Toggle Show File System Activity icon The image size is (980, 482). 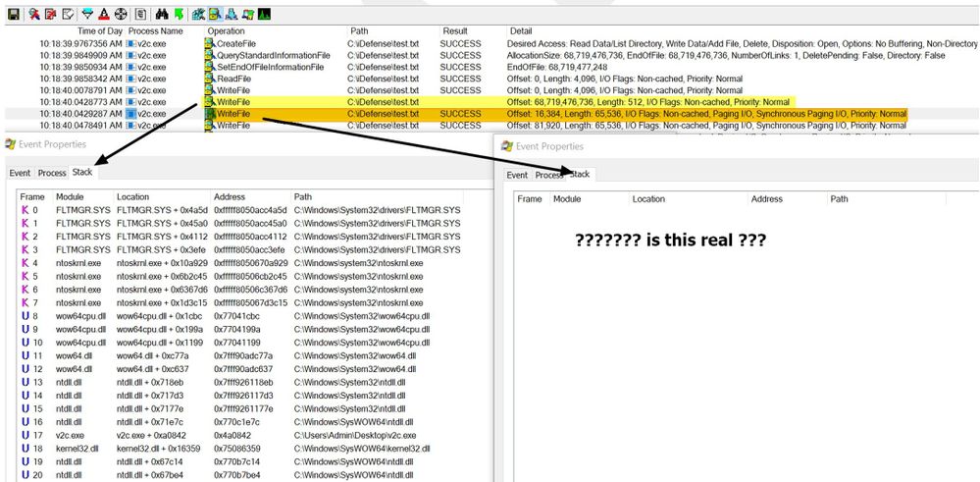click(x=215, y=14)
